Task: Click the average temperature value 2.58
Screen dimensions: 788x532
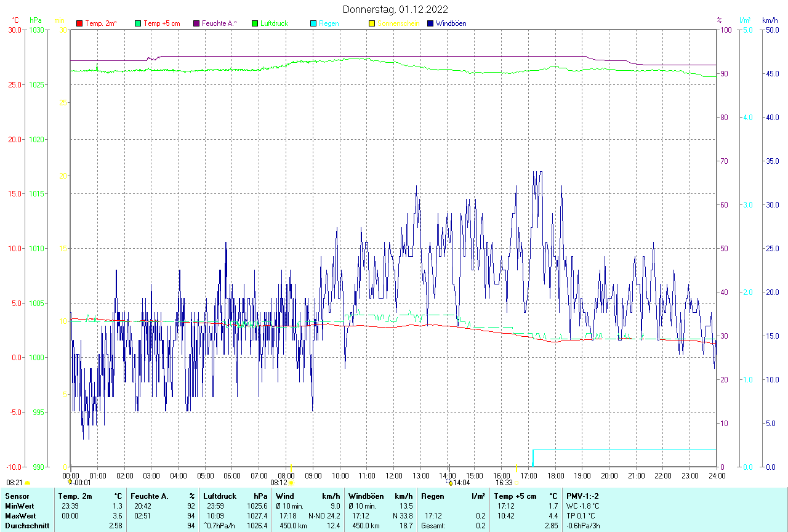Action: (x=117, y=525)
